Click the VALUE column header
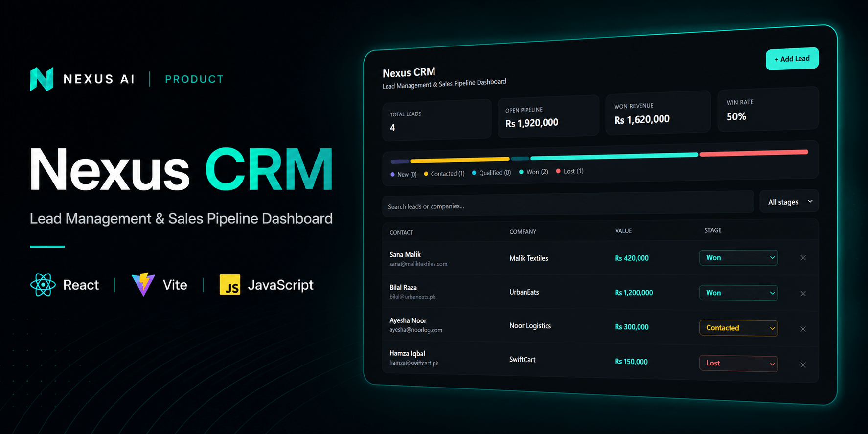Image resolution: width=868 pixels, height=434 pixels. [x=623, y=231]
